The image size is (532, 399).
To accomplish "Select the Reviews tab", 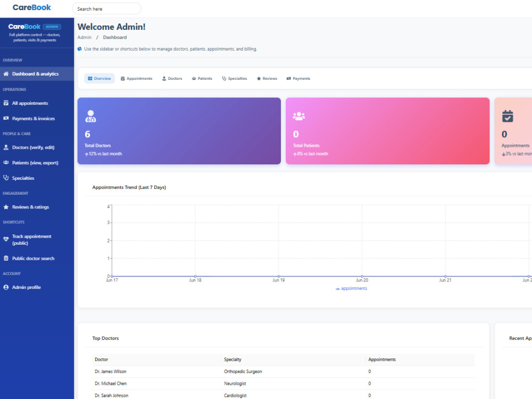I will [267, 78].
